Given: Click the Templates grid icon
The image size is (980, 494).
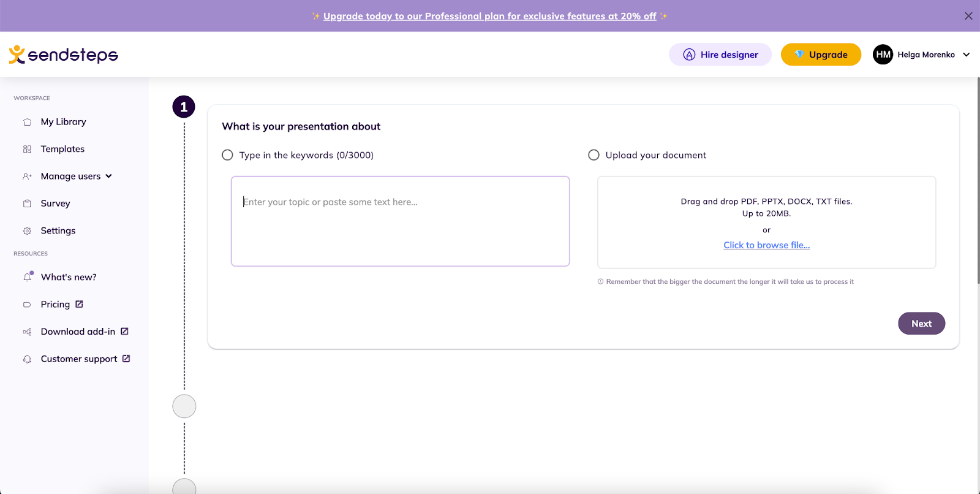Looking at the screenshot, I should click(x=27, y=149).
